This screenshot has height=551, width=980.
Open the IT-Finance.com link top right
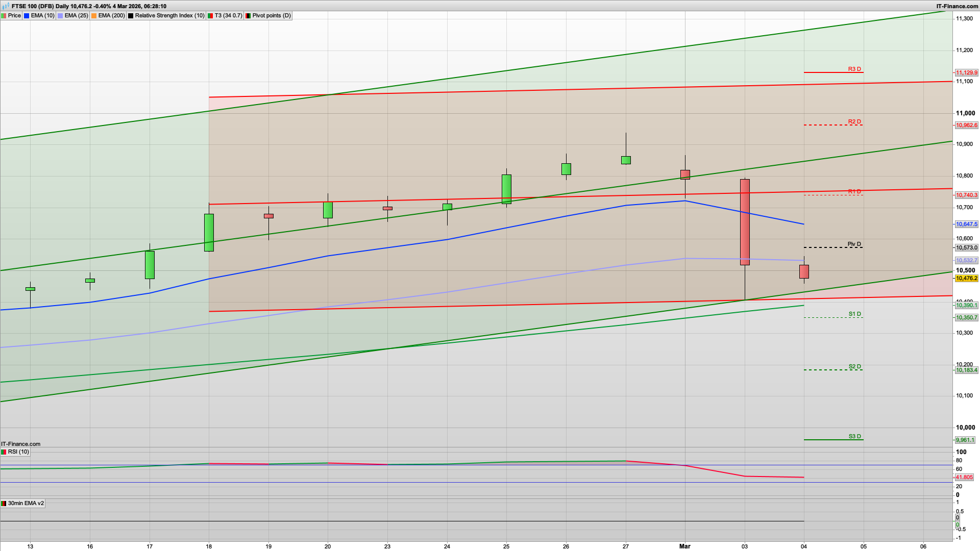pos(957,6)
